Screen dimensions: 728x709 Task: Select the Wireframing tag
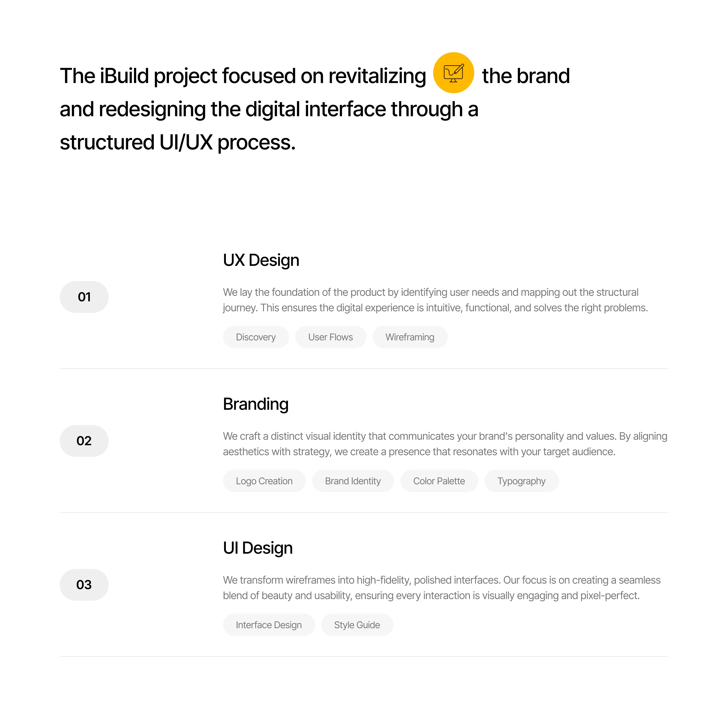point(409,337)
